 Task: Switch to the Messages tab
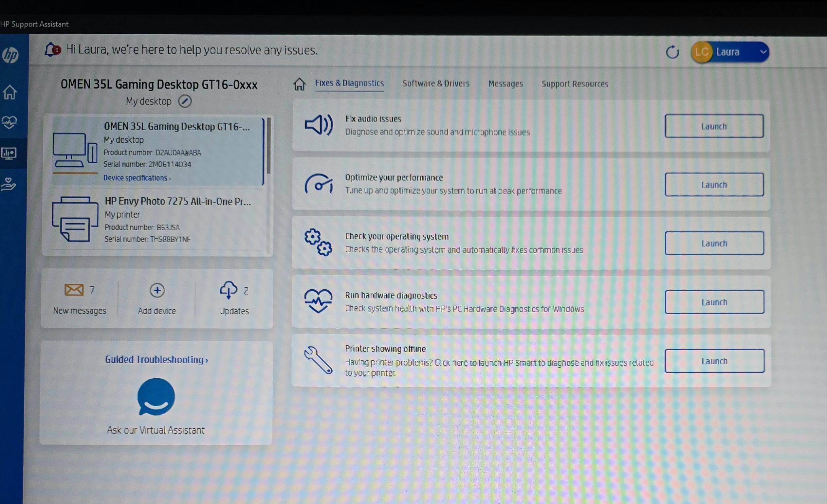click(505, 84)
